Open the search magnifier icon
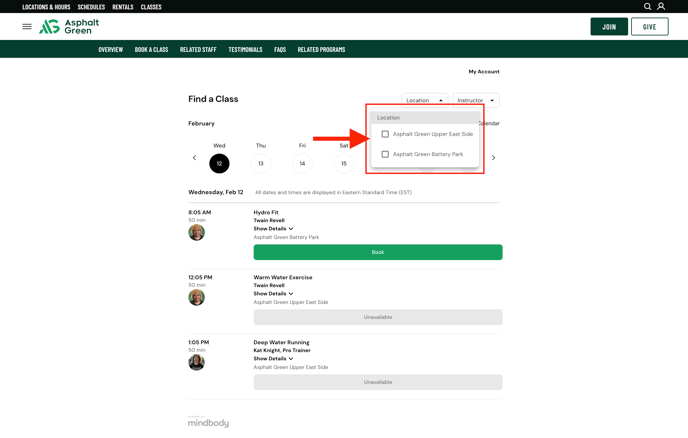The width and height of the screenshot is (688, 438). click(648, 7)
